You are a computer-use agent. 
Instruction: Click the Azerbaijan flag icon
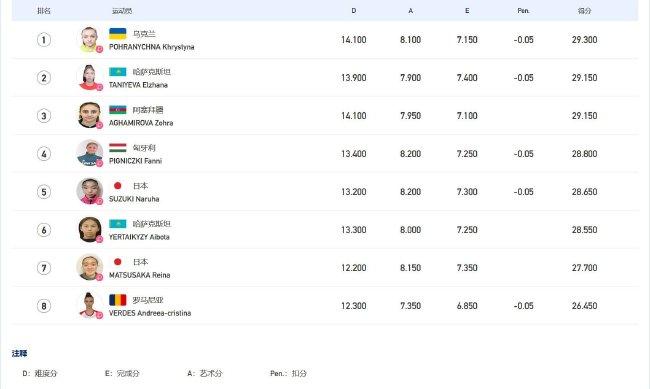tap(117, 109)
